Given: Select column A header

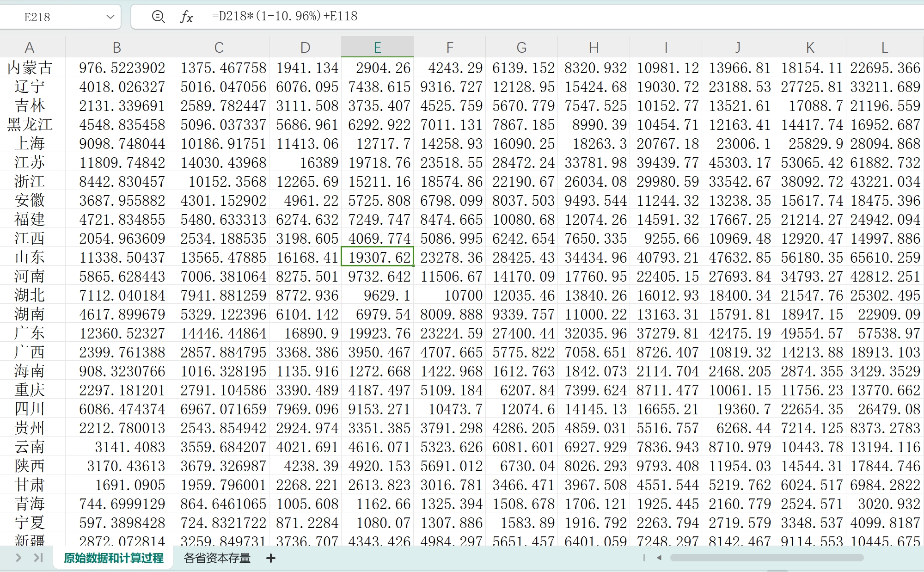Looking at the screenshot, I should click(30, 47).
